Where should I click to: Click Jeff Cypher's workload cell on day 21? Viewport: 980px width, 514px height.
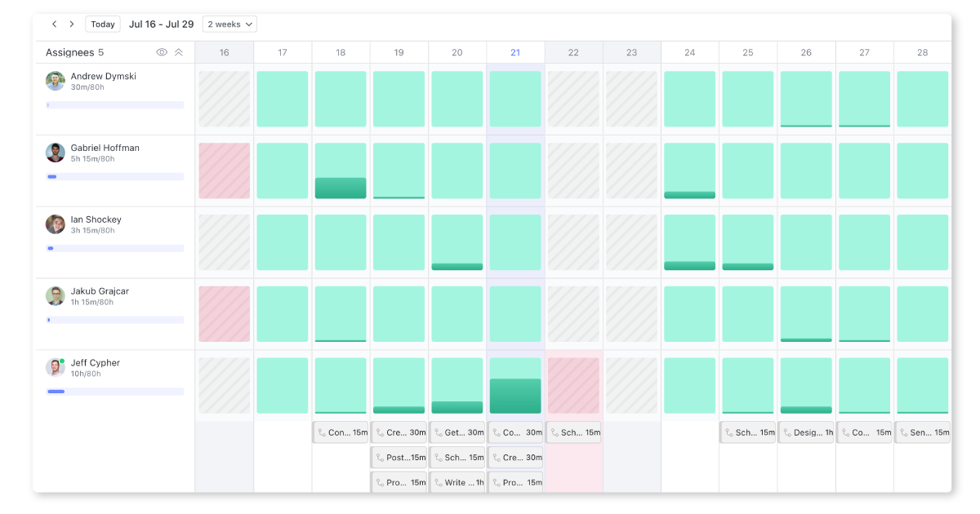click(515, 386)
